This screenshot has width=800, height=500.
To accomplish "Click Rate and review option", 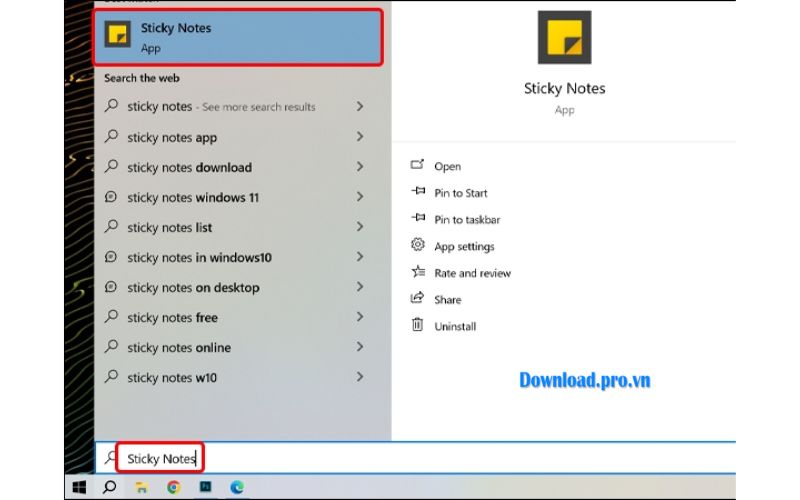I will (x=472, y=273).
